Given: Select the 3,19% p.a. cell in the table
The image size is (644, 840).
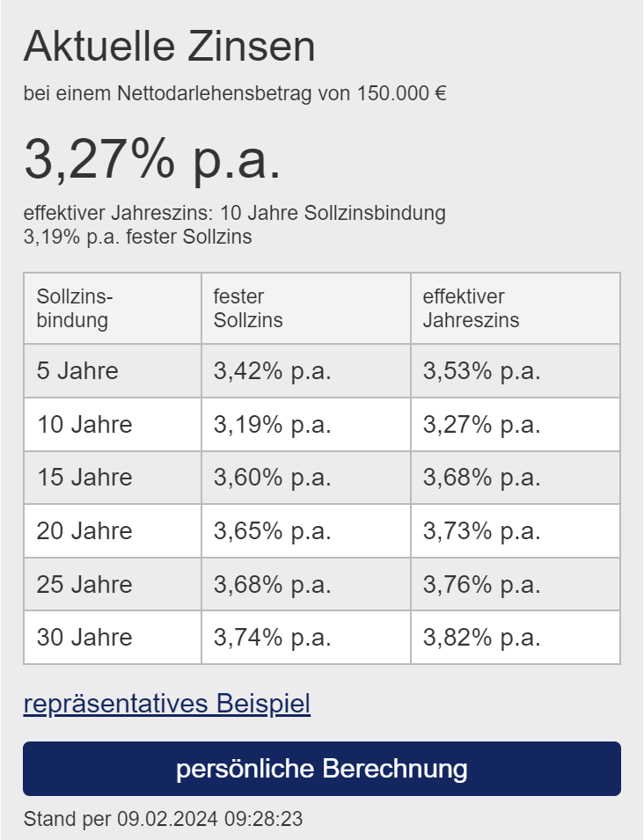Looking at the screenshot, I should pyautogui.click(x=272, y=425).
